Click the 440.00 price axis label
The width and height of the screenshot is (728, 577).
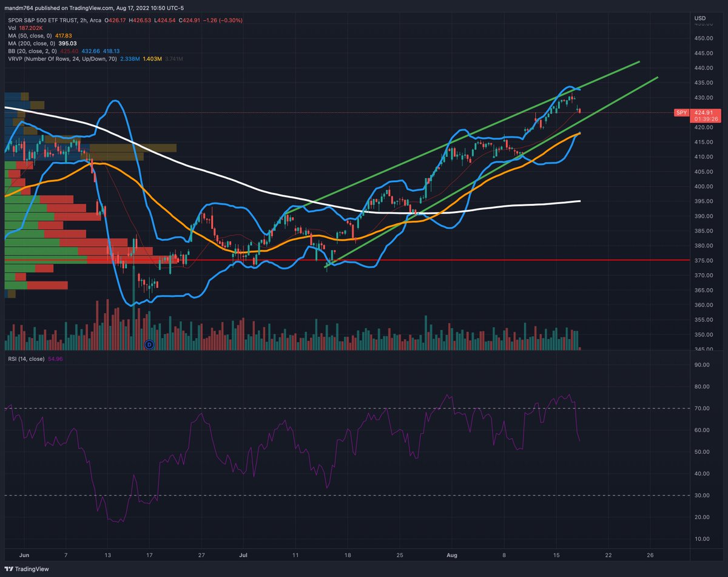[703, 68]
